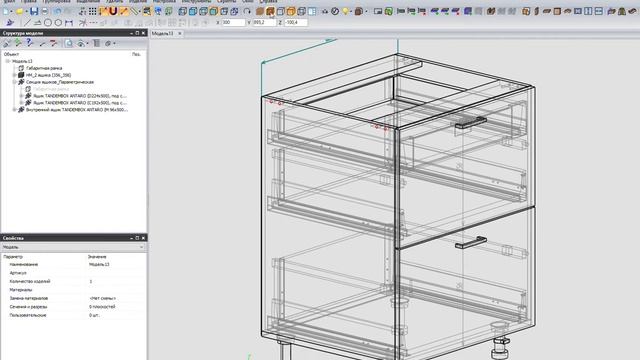Click the blue question-mark icon in the structure panel
The width and height of the screenshot is (640, 360).
tap(29, 43)
